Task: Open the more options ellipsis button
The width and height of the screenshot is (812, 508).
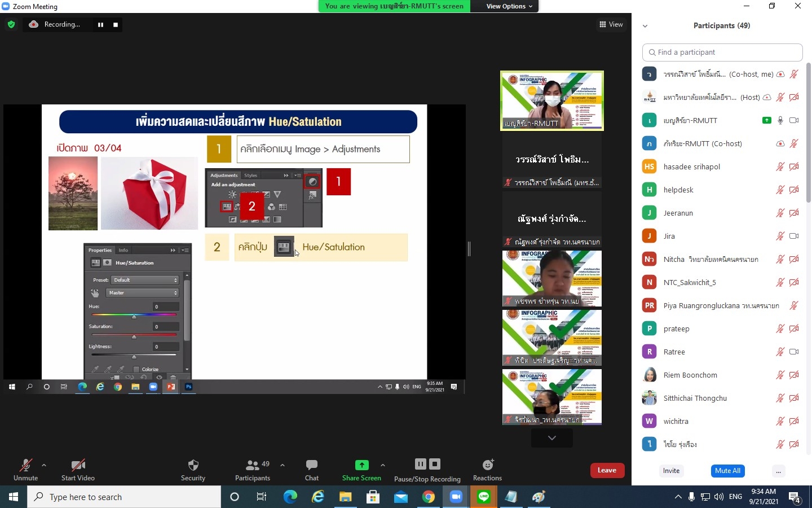Action: tap(778, 471)
